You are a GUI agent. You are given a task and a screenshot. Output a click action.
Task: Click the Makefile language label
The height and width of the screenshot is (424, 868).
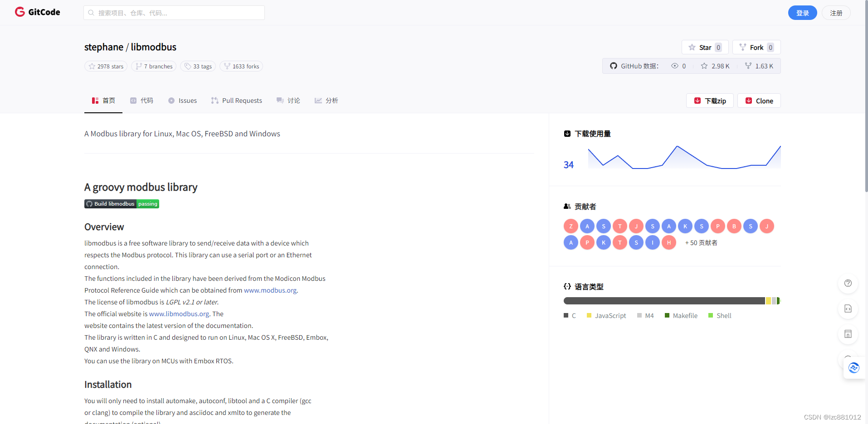pyautogui.click(x=685, y=316)
